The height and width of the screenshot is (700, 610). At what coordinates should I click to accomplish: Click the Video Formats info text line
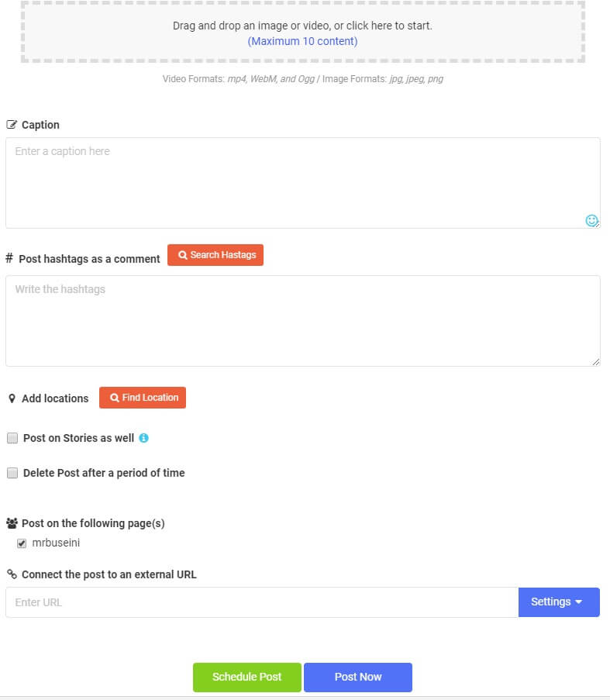click(302, 78)
